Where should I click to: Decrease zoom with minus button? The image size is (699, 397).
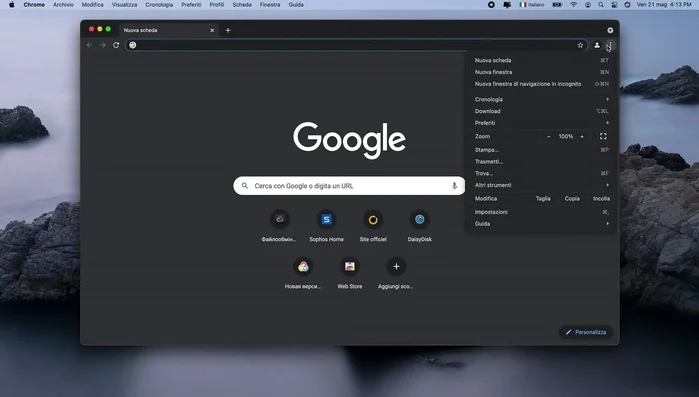[x=548, y=136]
